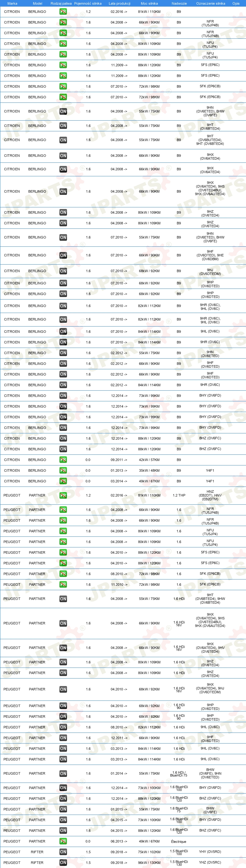The width and height of the screenshot is (246, 868).
Task: Click the Moc silnika column header
Action: [149, 3]
